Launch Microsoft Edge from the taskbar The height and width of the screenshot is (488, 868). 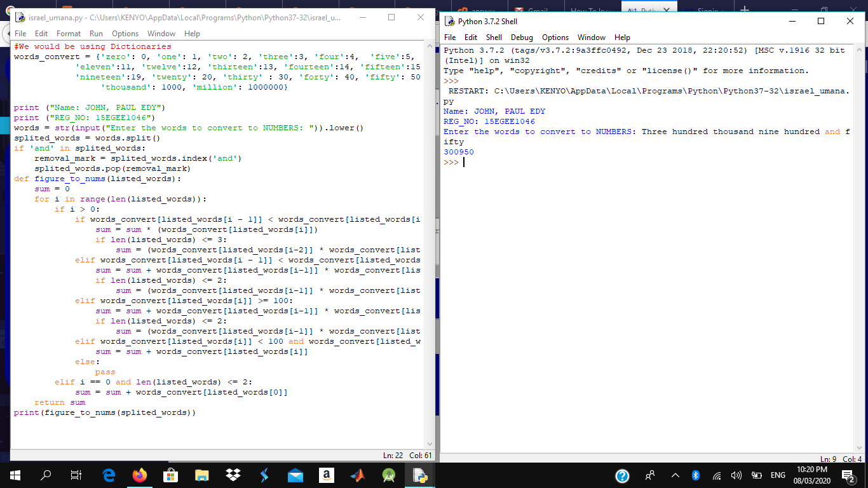tap(108, 475)
